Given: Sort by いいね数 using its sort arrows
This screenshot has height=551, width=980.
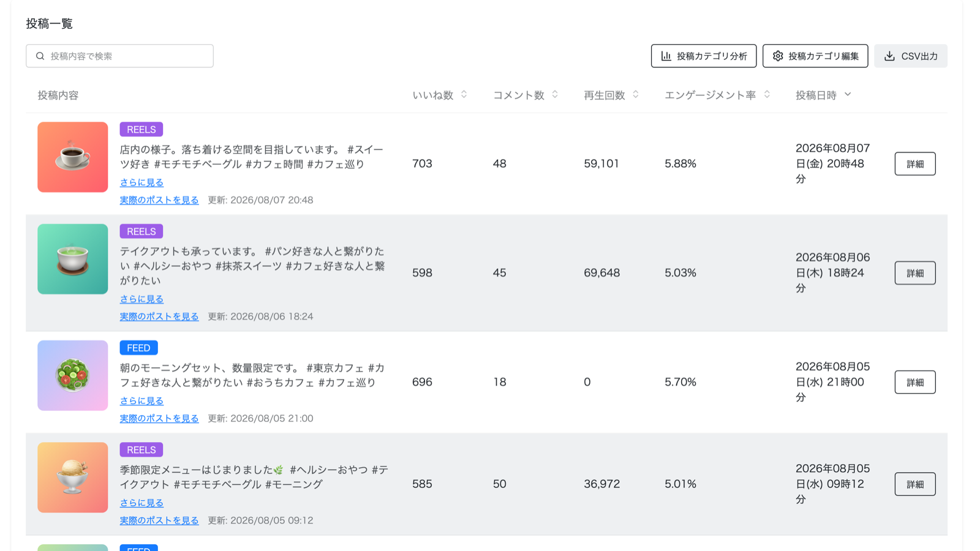Looking at the screenshot, I should tap(464, 94).
